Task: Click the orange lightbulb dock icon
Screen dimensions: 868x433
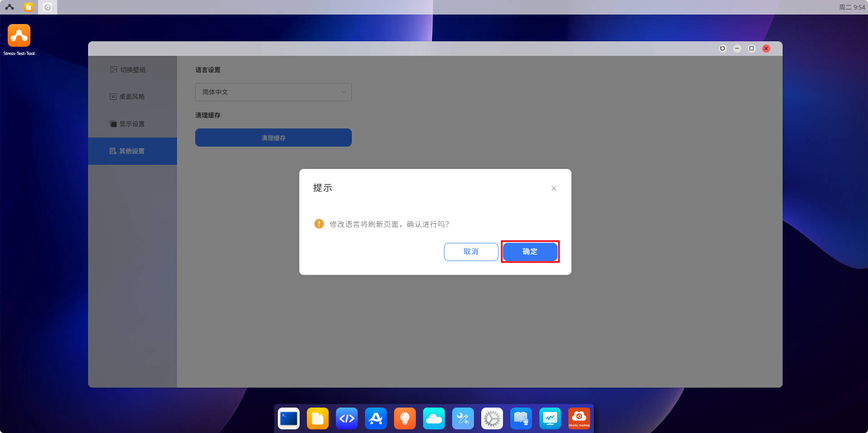Action: pos(405,418)
